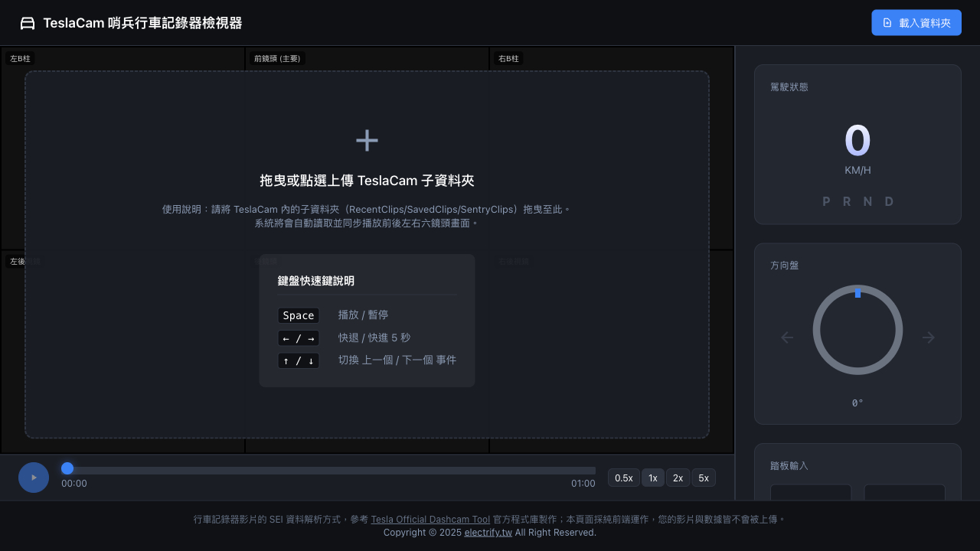Open the Tesla Official Dashcam Tool link
The height and width of the screenshot is (551, 980).
coord(430,519)
